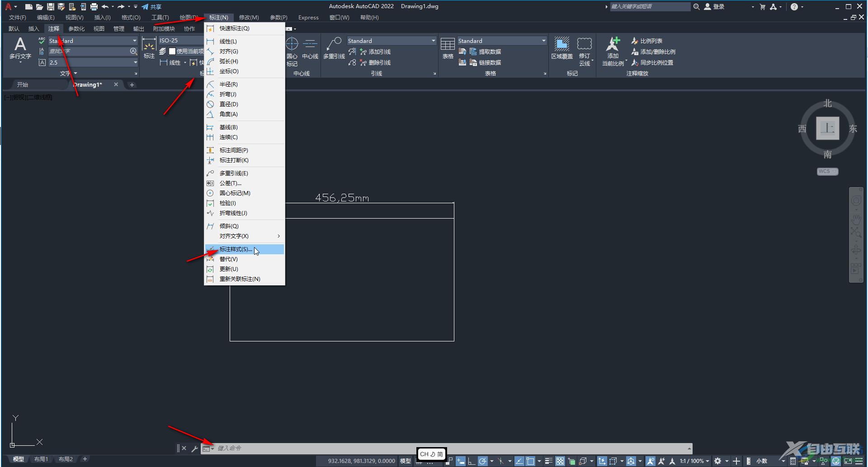Click the 提取数据 extract data tool

(x=485, y=52)
